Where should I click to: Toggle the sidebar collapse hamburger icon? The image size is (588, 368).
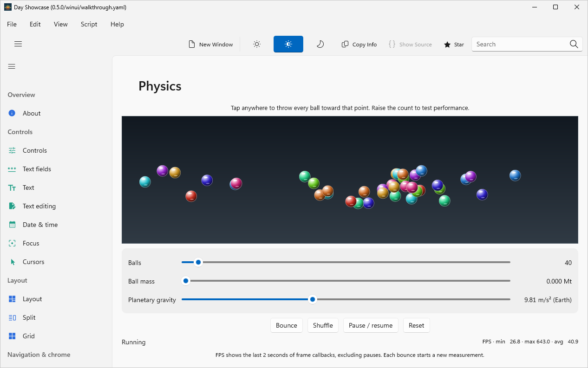pos(12,66)
